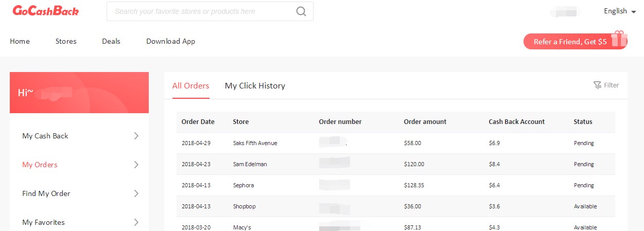
Task: Open the English language dropdown
Action: coord(620,11)
